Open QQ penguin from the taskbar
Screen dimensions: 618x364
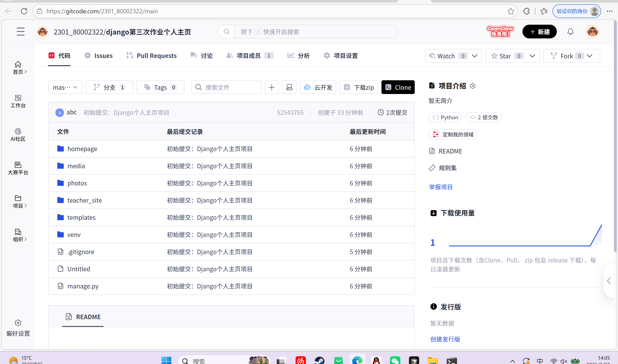click(x=376, y=360)
